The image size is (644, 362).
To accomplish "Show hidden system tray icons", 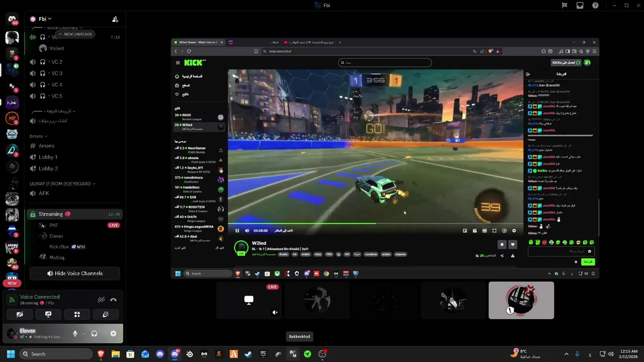I will (x=567, y=354).
